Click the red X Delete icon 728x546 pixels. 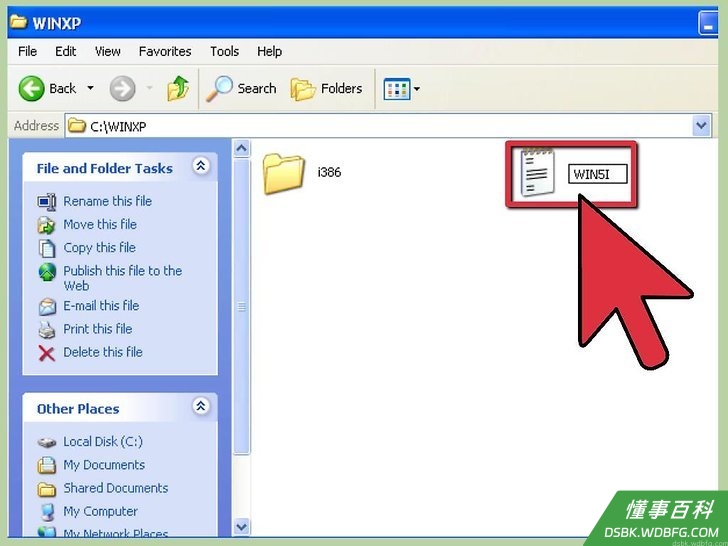pos(46,353)
